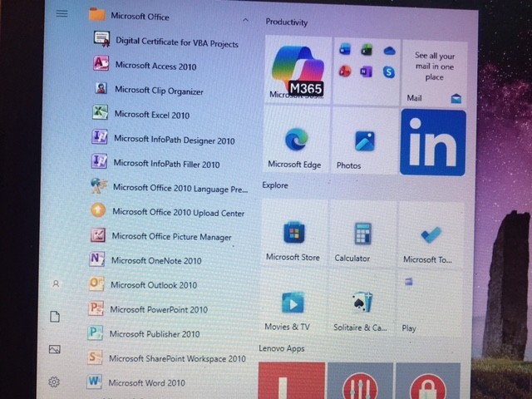
Task: Open the LinkedIn tile
Action: [433, 142]
